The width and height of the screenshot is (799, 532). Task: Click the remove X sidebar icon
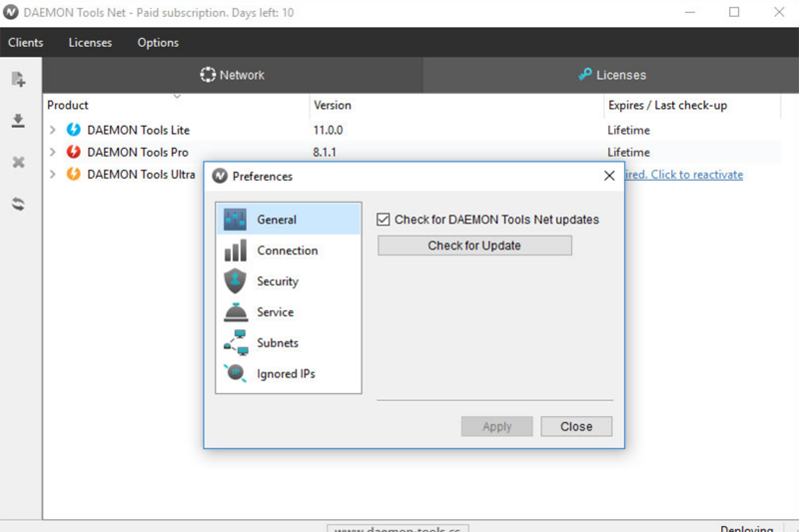click(18, 163)
